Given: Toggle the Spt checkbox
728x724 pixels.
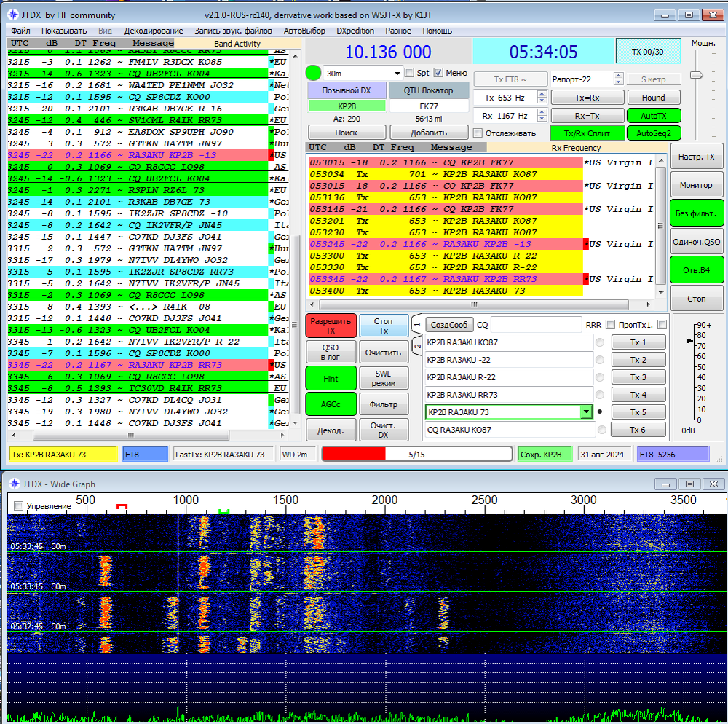Looking at the screenshot, I should (409, 73).
